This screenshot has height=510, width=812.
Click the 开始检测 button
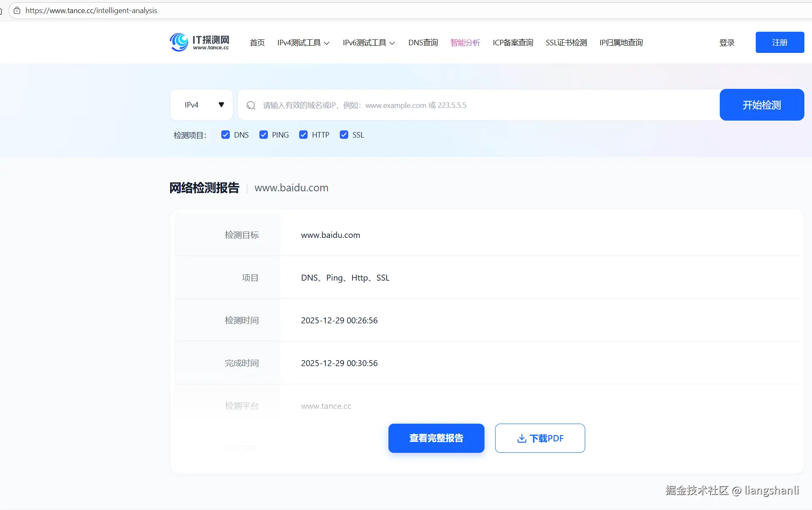(762, 105)
